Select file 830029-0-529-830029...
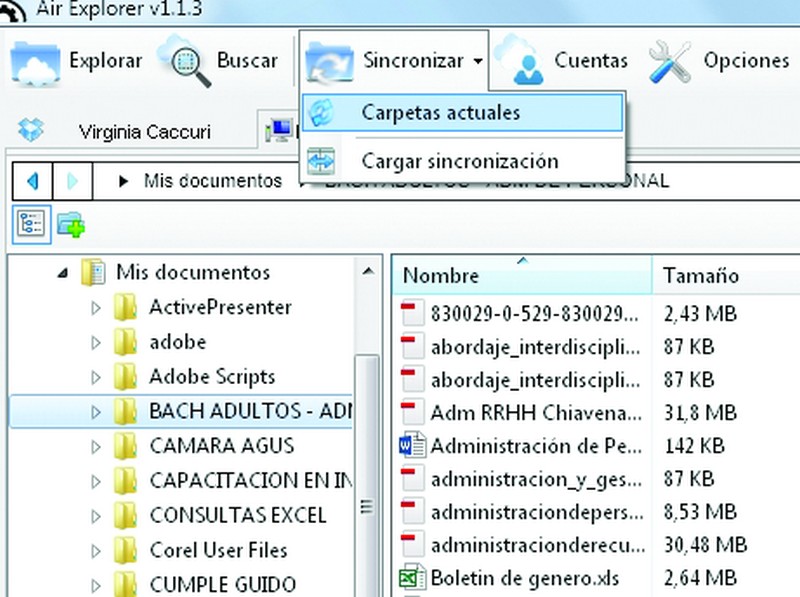The height and width of the screenshot is (597, 800). pos(534,314)
